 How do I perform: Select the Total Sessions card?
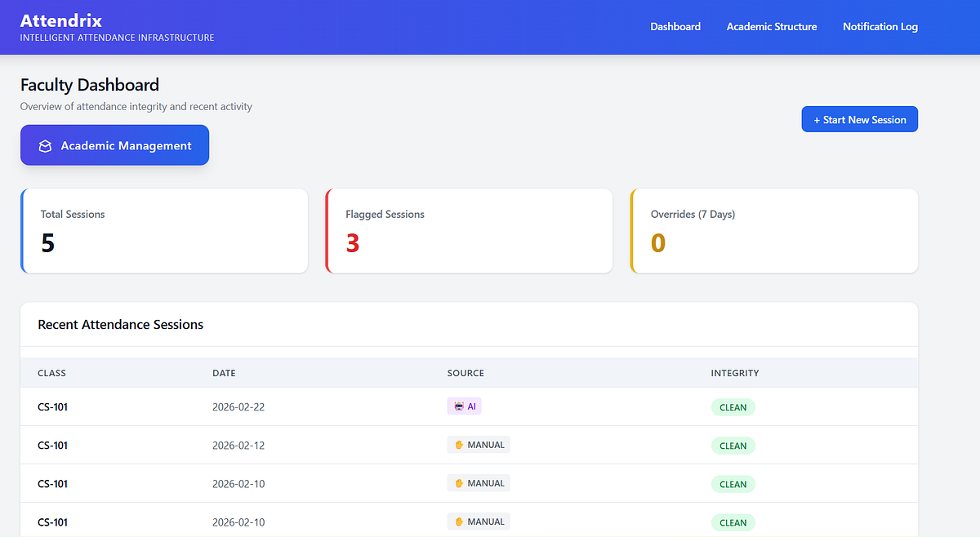(164, 231)
